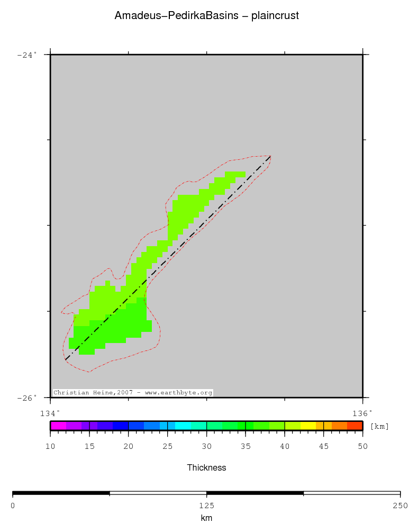Select the 136° longitude label
418x532 pixels.
(x=362, y=412)
